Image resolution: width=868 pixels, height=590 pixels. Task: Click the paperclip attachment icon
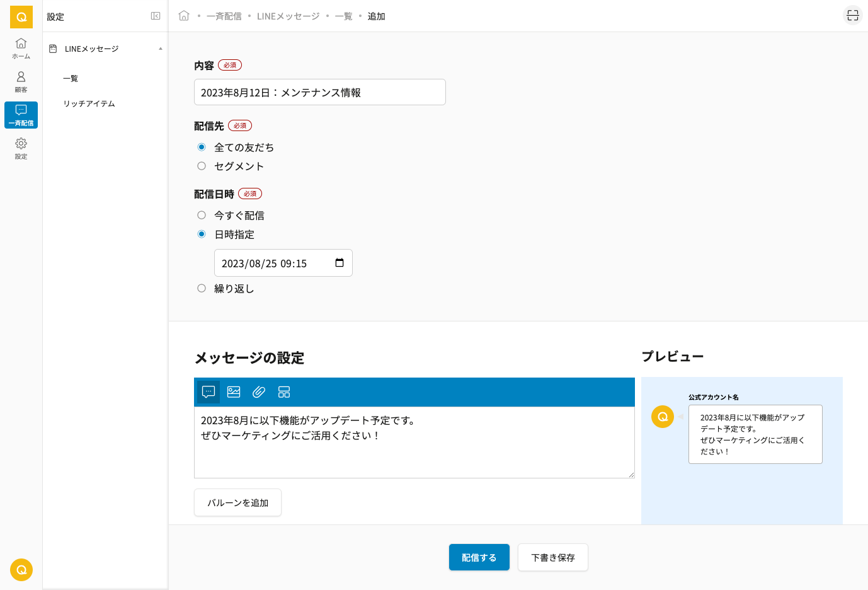[259, 392]
